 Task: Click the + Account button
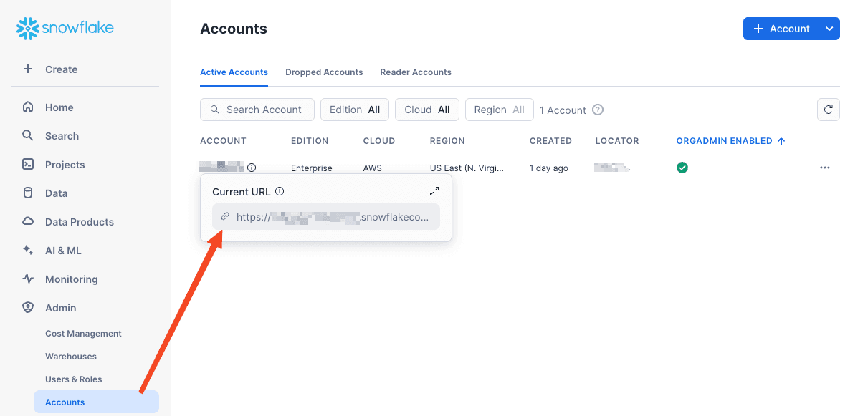click(781, 29)
